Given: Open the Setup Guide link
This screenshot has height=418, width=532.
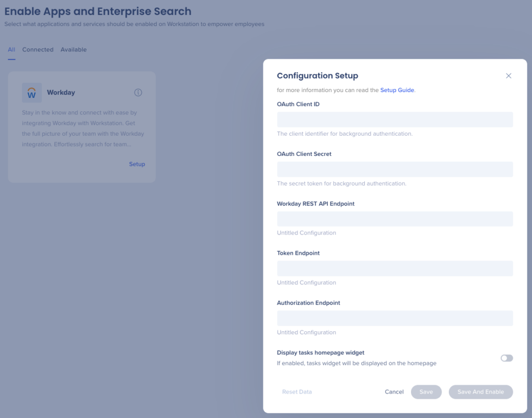Looking at the screenshot, I should (397, 90).
